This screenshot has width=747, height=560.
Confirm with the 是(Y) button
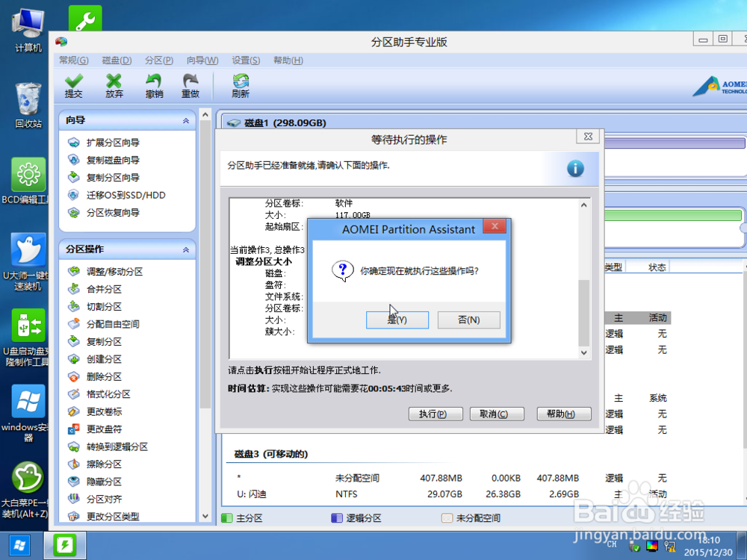click(397, 320)
